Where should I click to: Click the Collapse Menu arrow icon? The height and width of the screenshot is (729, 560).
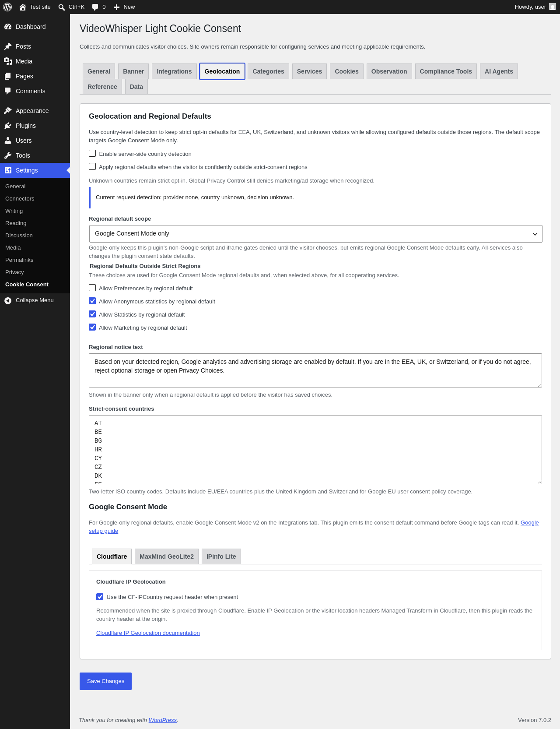point(8,300)
